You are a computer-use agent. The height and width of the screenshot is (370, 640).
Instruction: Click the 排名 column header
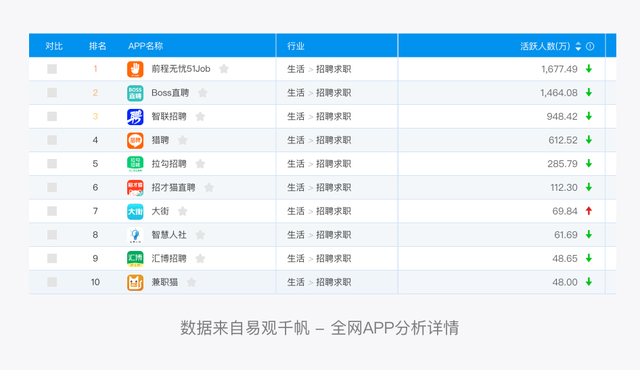tap(98, 46)
